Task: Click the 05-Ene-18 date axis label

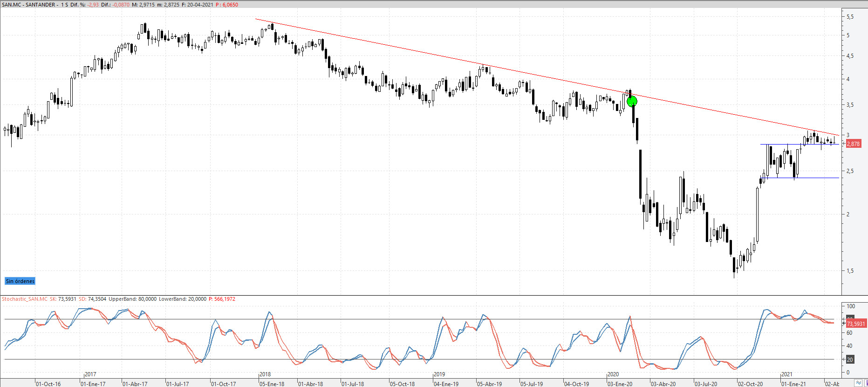Action: point(272,384)
